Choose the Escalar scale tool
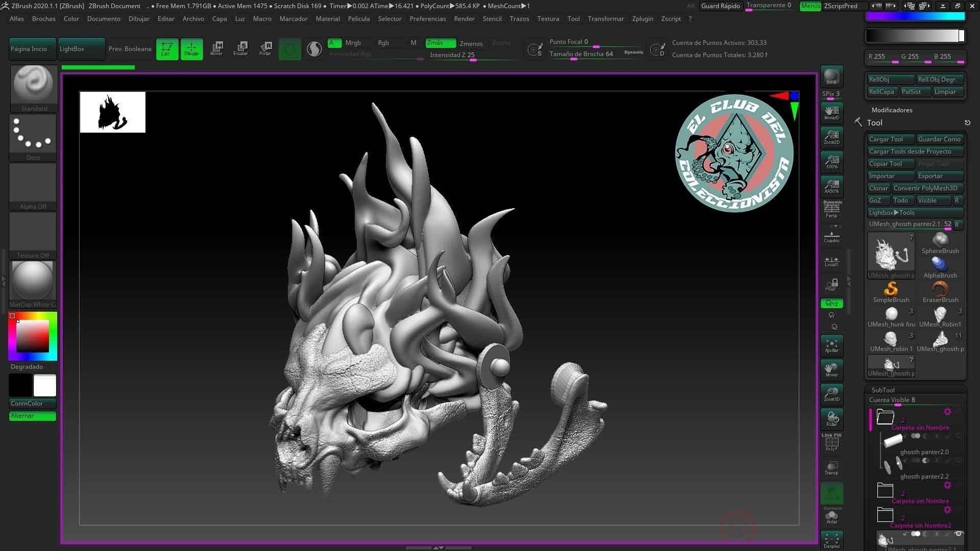 pyautogui.click(x=241, y=49)
